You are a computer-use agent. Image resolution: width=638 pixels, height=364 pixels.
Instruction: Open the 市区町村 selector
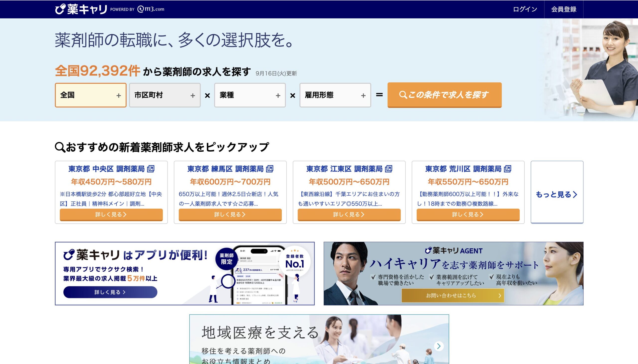point(165,95)
